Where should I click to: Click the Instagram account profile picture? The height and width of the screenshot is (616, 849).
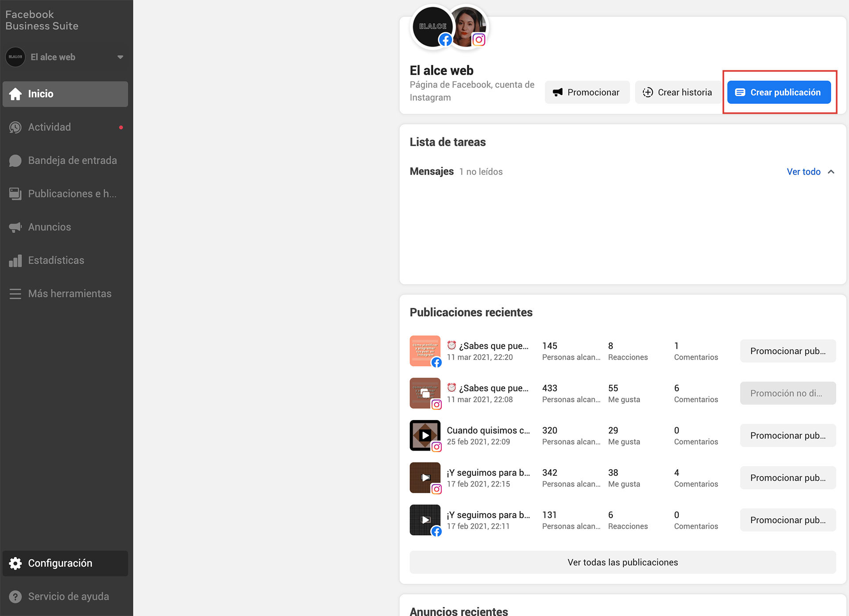[x=469, y=27]
